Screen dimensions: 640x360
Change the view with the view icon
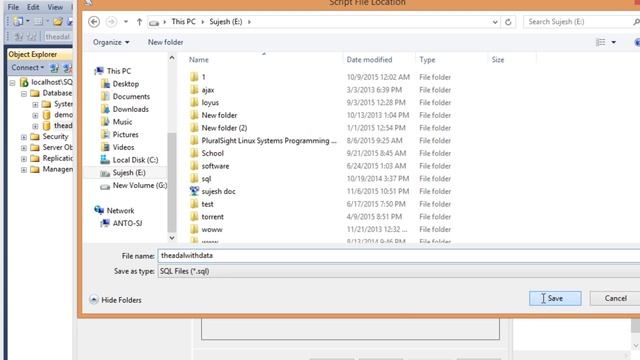[600, 42]
